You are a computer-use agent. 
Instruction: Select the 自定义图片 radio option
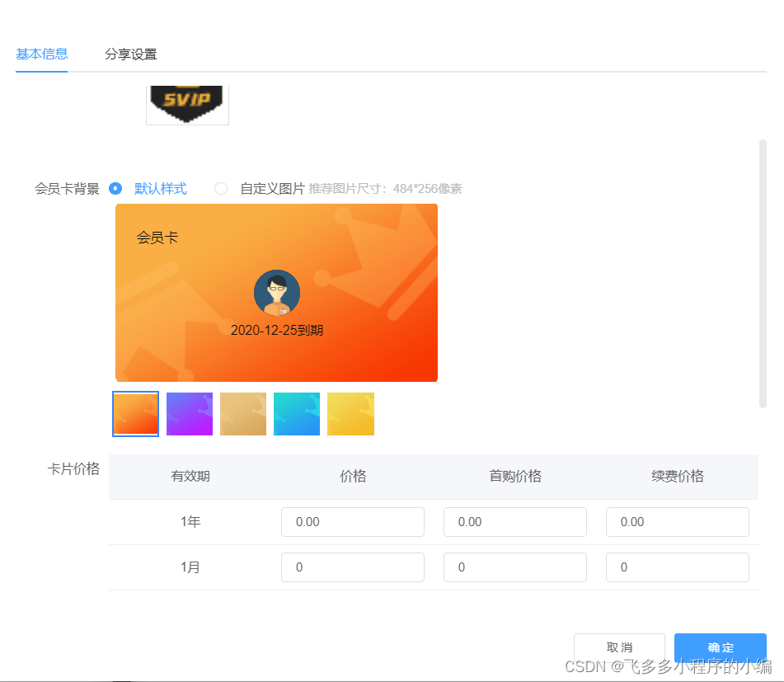(221, 189)
